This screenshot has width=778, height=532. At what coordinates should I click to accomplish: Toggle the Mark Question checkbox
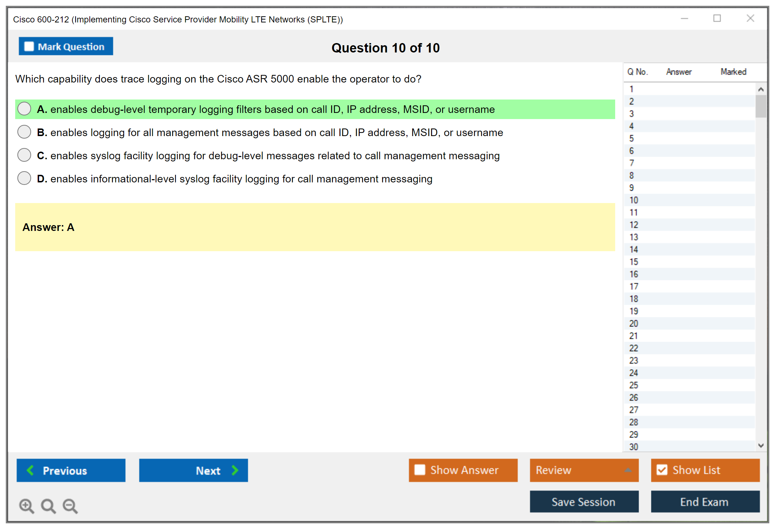coord(29,47)
